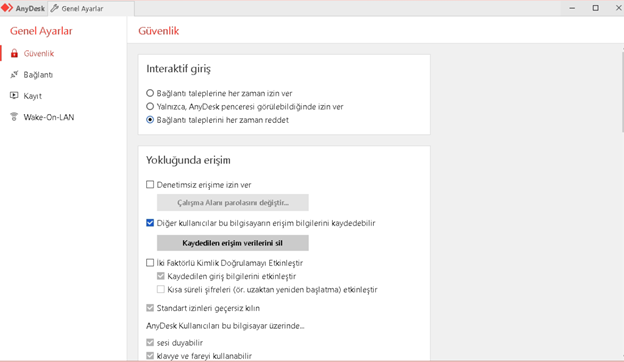Screen dimensions: 624x362
Task: Open the AnyDesk main tab
Action: (23, 8)
